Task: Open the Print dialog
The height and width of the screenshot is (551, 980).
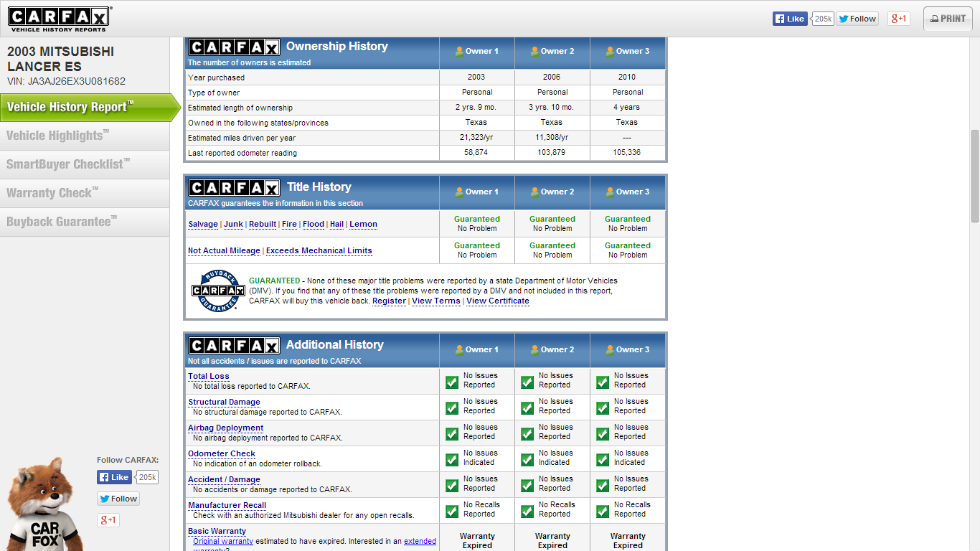Action: tap(947, 18)
